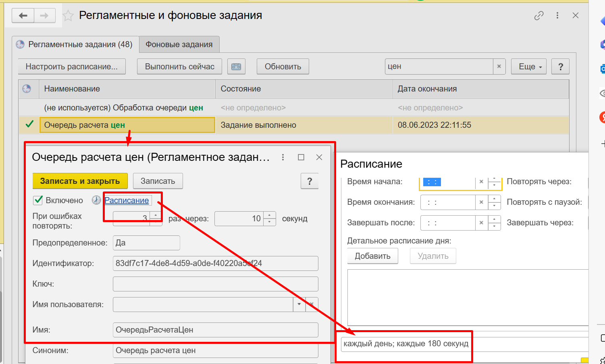Open the more-options dots in the Очередь расчета цен dialog
Viewport: 605px width, 364px height.
283,157
